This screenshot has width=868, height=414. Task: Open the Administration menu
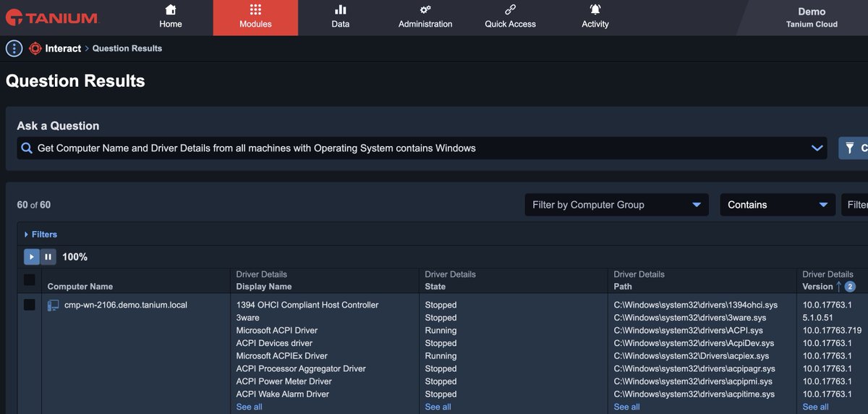425,17
